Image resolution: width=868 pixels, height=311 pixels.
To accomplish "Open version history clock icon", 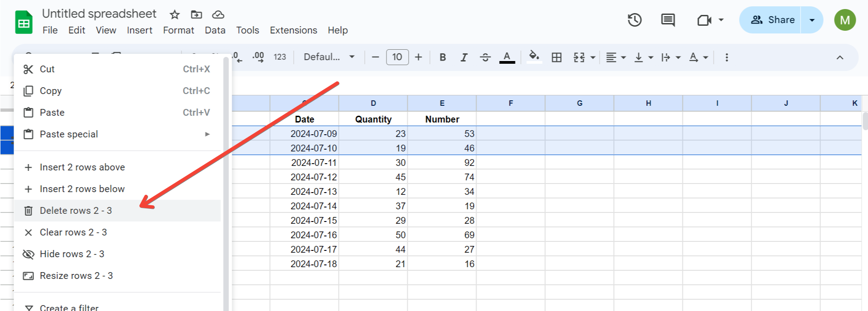I will point(634,20).
